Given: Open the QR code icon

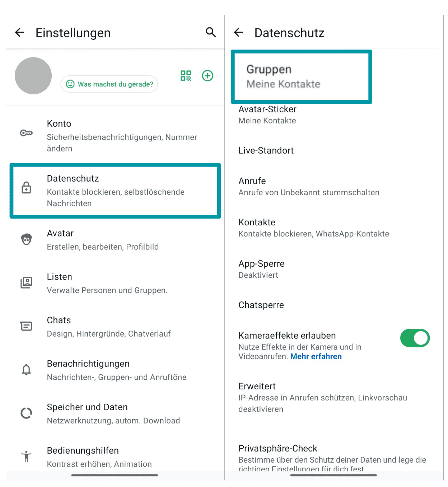Looking at the screenshot, I should pyautogui.click(x=186, y=75).
